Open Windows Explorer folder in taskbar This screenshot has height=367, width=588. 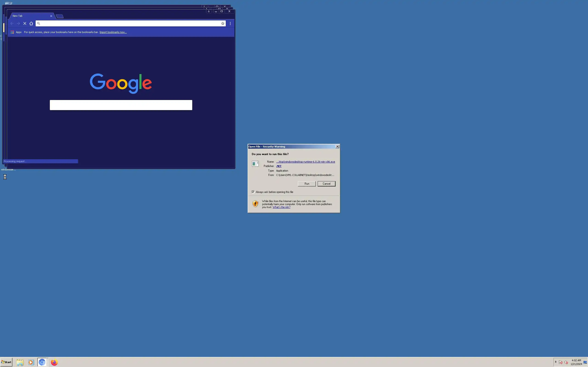coord(20,362)
